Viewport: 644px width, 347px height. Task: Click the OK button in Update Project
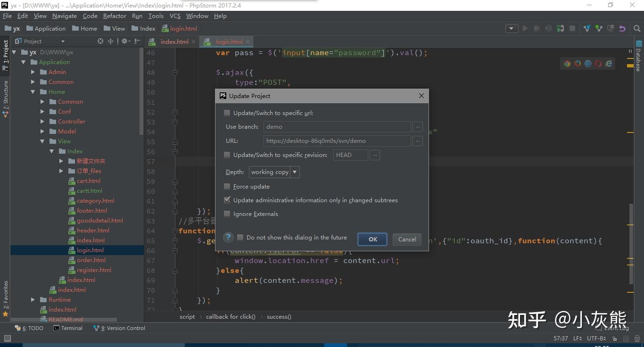click(372, 240)
